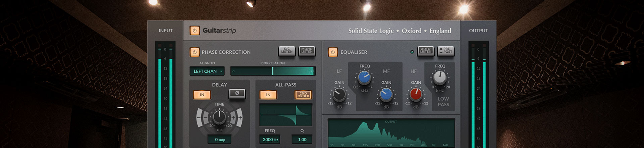Click the Delay Time knob
Image resolution: width=644 pixels, height=148 pixels.
click(219, 117)
